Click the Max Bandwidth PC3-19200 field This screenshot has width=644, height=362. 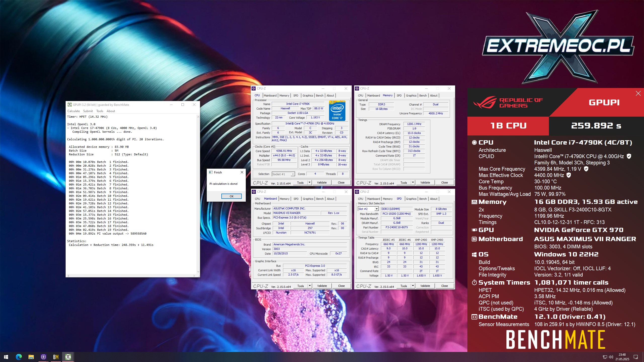point(397,214)
